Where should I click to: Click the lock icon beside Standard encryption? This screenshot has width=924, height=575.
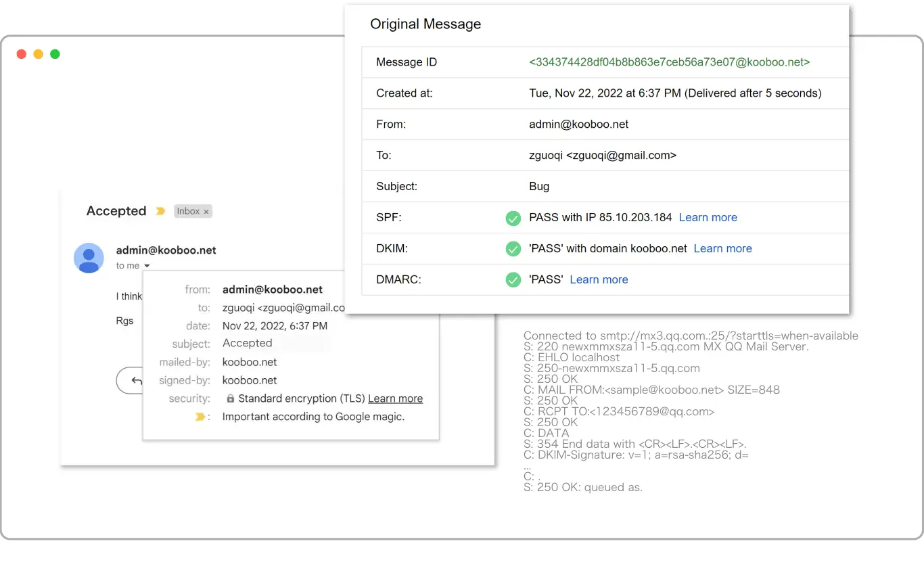pos(230,399)
